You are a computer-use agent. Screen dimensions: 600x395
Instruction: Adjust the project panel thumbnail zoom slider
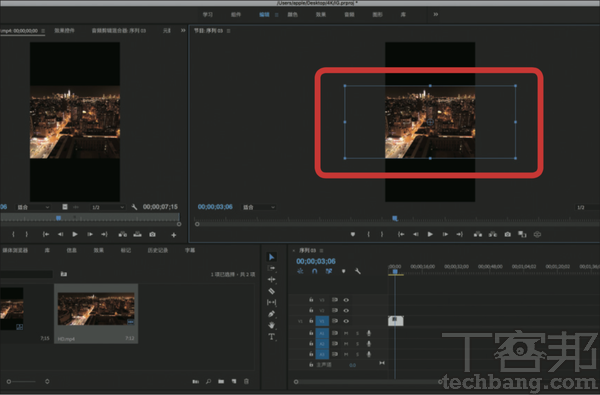(27, 381)
